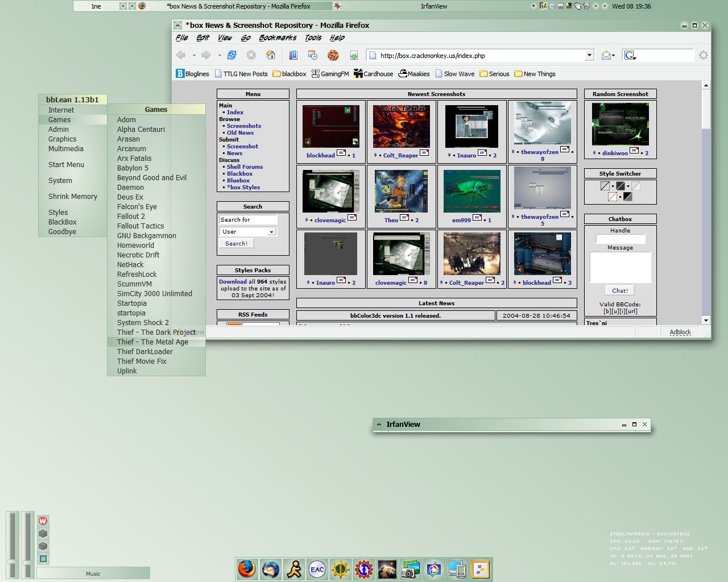Open the New Things bookmark folder
Screen dimensions: 728x582
535,73
